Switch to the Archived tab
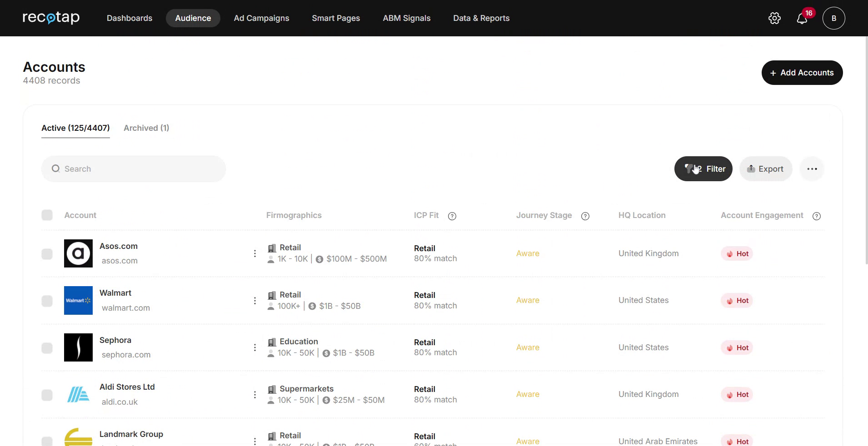Viewport: 868px width, 446px height. (146, 128)
